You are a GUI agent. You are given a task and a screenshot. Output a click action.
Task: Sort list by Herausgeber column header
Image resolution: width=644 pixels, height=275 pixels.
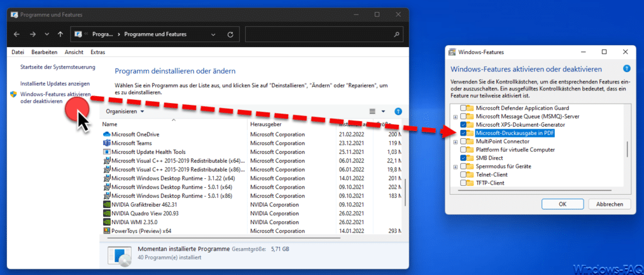266,124
